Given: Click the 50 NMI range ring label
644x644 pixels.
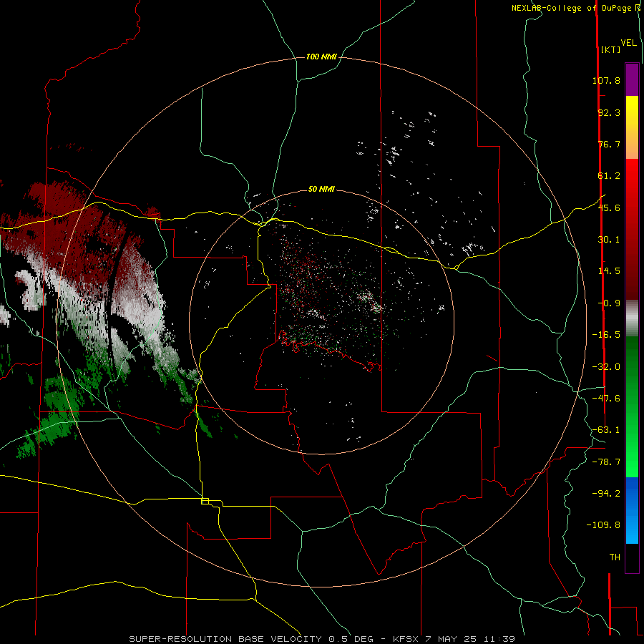Looking at the screenshot, I should (x=321, y=189).
